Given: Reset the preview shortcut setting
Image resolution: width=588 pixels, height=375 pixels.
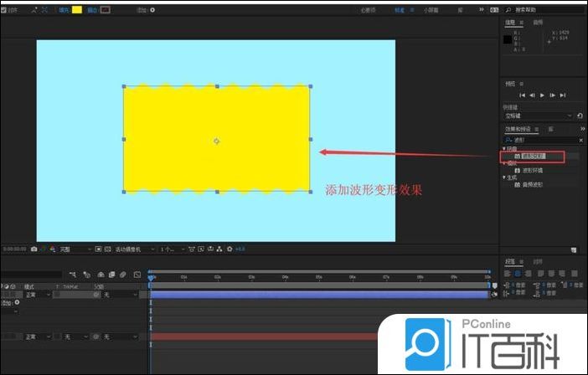Looking at the screenshot, I should pos(580,116).
